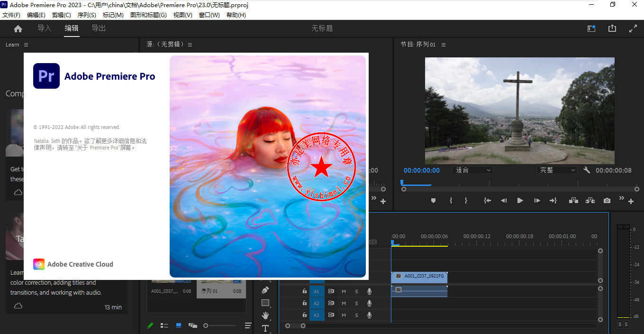
Task: Click the timeline horizontal zoom scrollbar
Action: [295, 326]
